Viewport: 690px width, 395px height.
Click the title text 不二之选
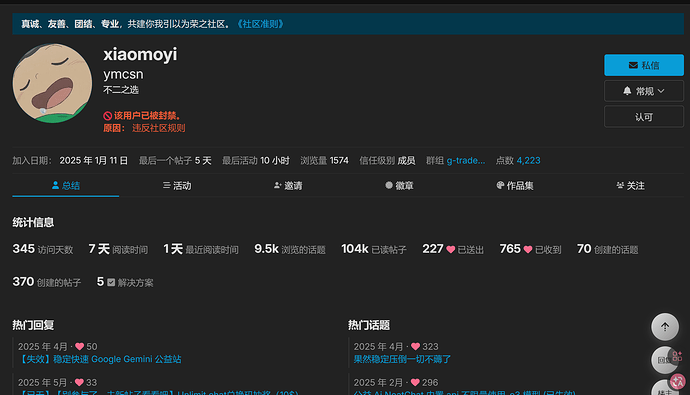click(121, 90)
